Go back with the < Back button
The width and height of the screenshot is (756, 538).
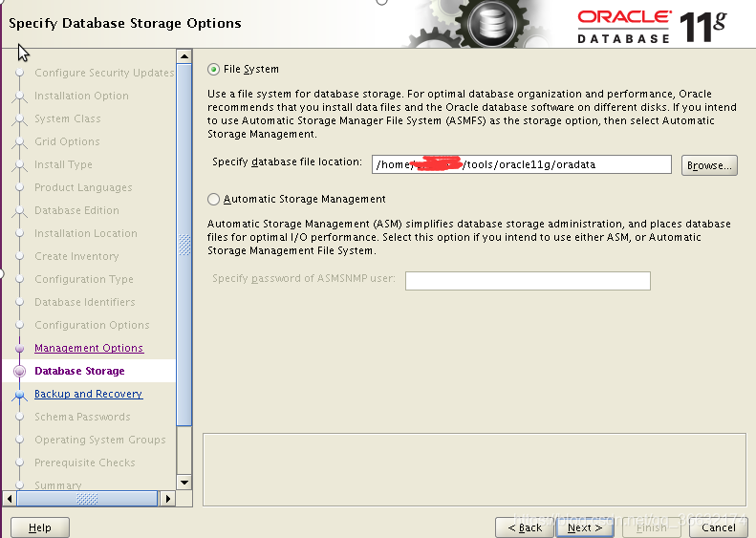click(525, 527)
